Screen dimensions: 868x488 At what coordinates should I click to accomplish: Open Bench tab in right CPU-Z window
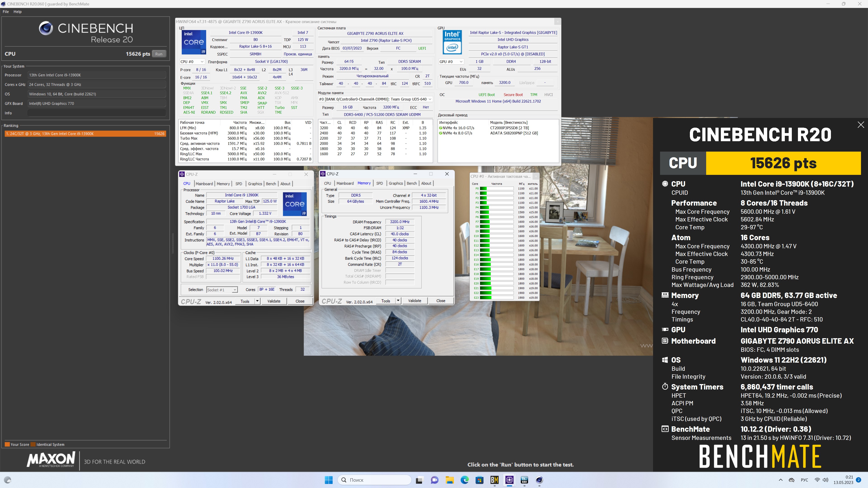(412, 183)
